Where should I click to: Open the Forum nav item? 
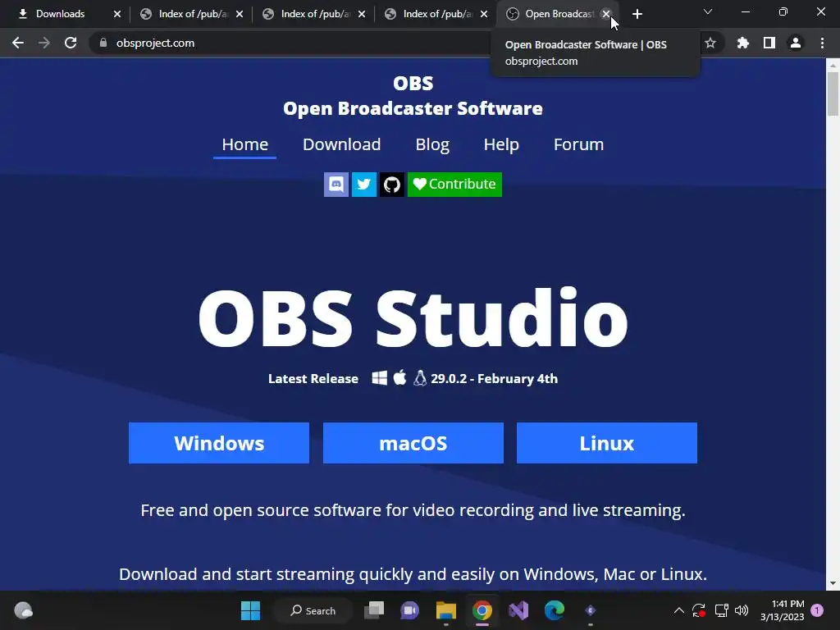tap(578, 144)
